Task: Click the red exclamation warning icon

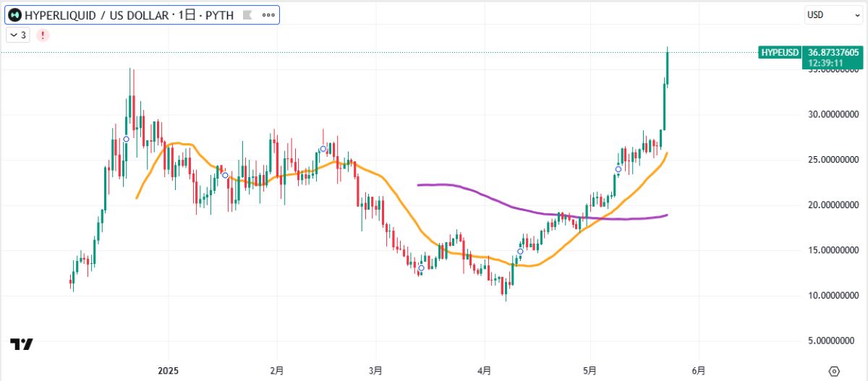Action: click(43, 35)
